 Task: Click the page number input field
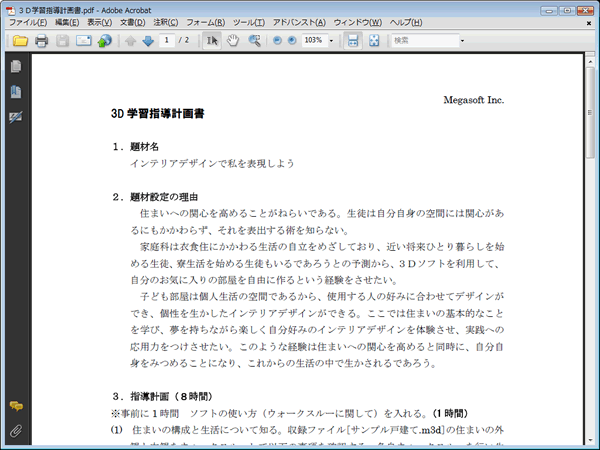(x=166, y=41)
